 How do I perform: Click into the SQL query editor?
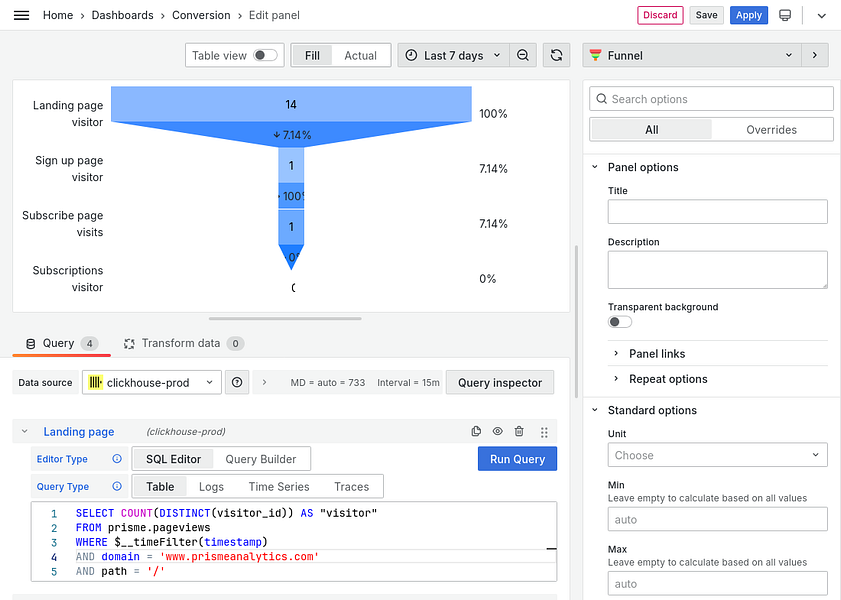click(x=294, y=542)
